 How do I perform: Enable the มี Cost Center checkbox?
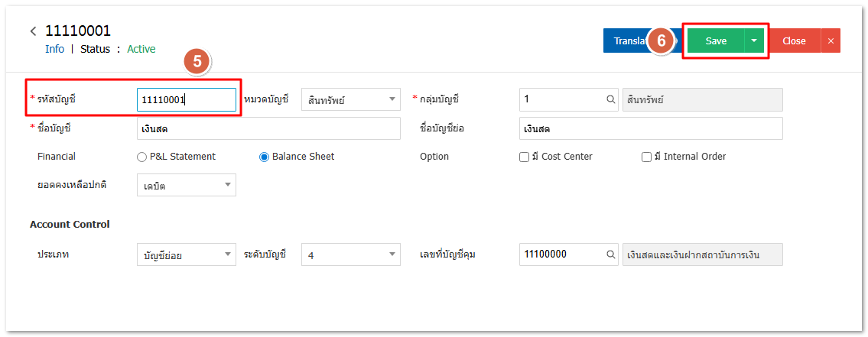click(x=524, y=157)
